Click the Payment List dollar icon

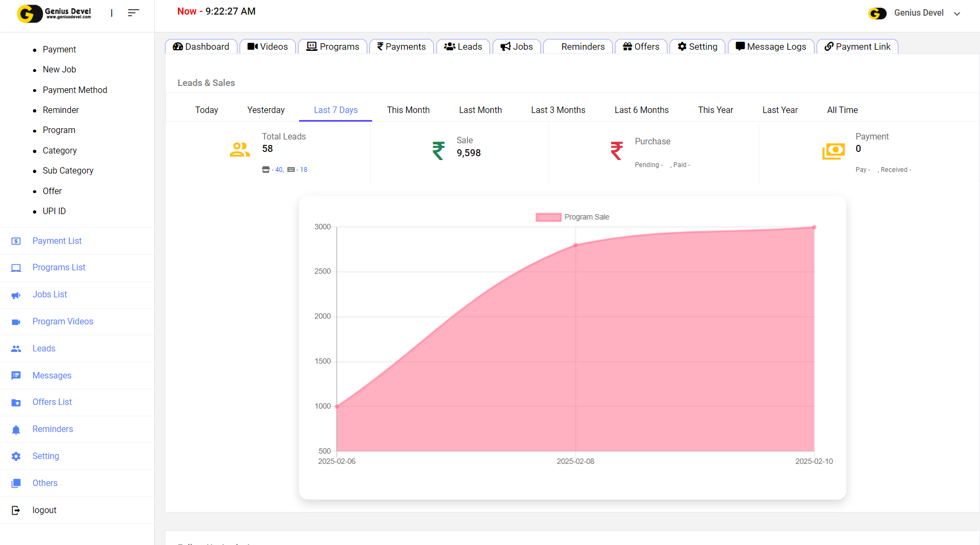click(x=16, y=241)
